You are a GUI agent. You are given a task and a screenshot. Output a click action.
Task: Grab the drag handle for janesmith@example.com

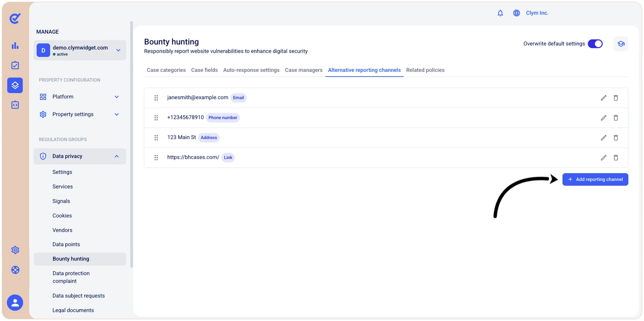point(156,98)
